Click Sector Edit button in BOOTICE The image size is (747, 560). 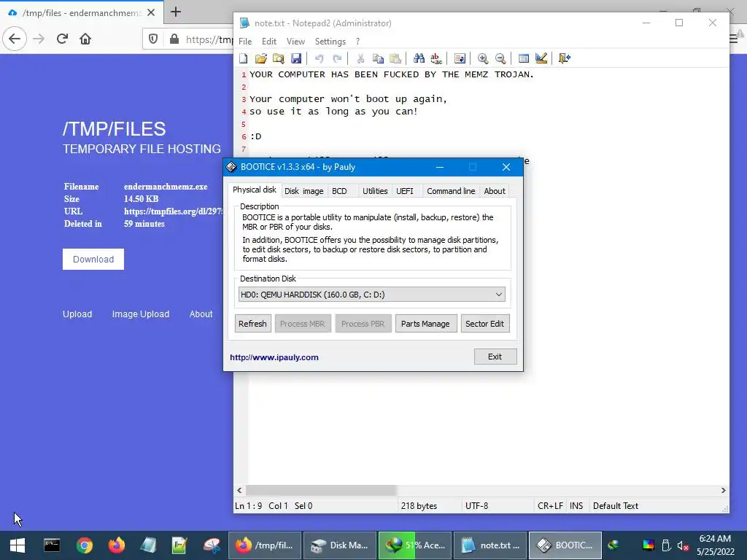(484, 324)
